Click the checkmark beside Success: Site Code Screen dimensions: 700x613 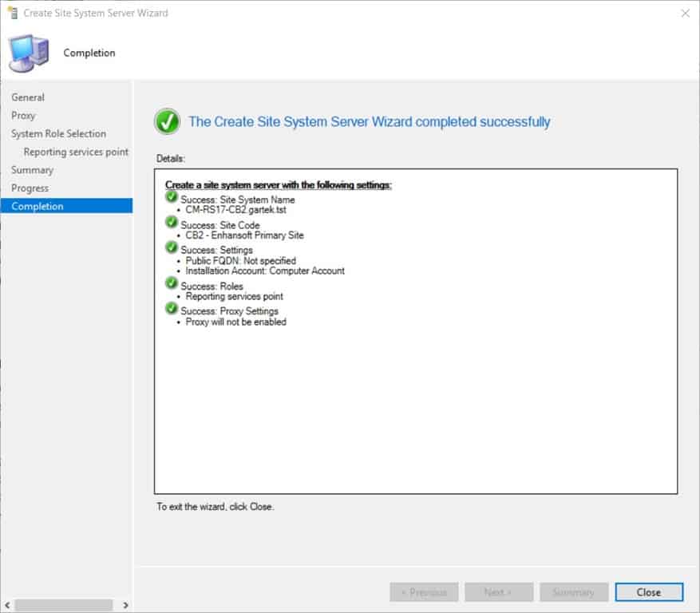[x=170, y=221]
